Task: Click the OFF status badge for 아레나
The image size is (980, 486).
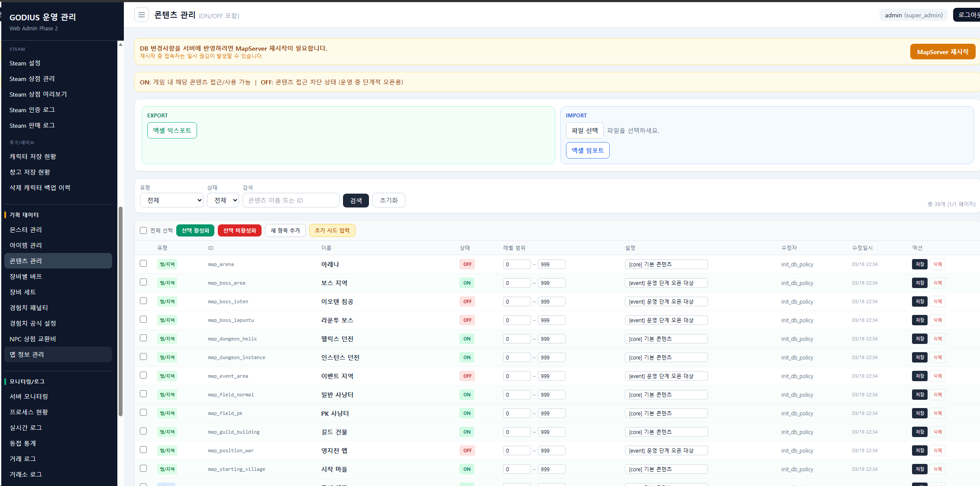Action: click(x=467, y=264)
